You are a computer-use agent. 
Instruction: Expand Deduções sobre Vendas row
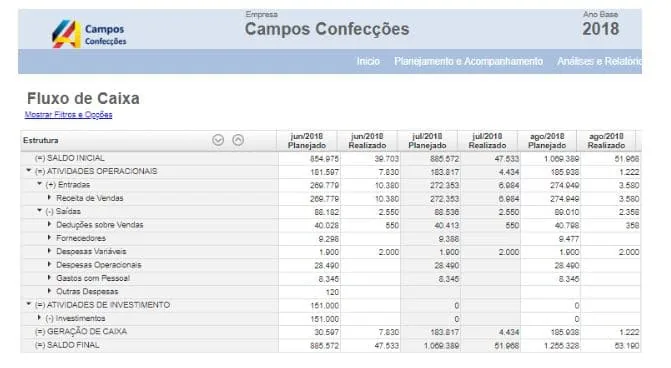pyautogui.click(x=49, y=224)
